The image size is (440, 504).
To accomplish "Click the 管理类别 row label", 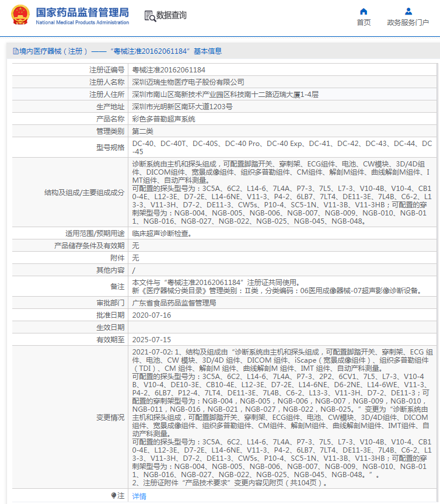I will [110, 131].
